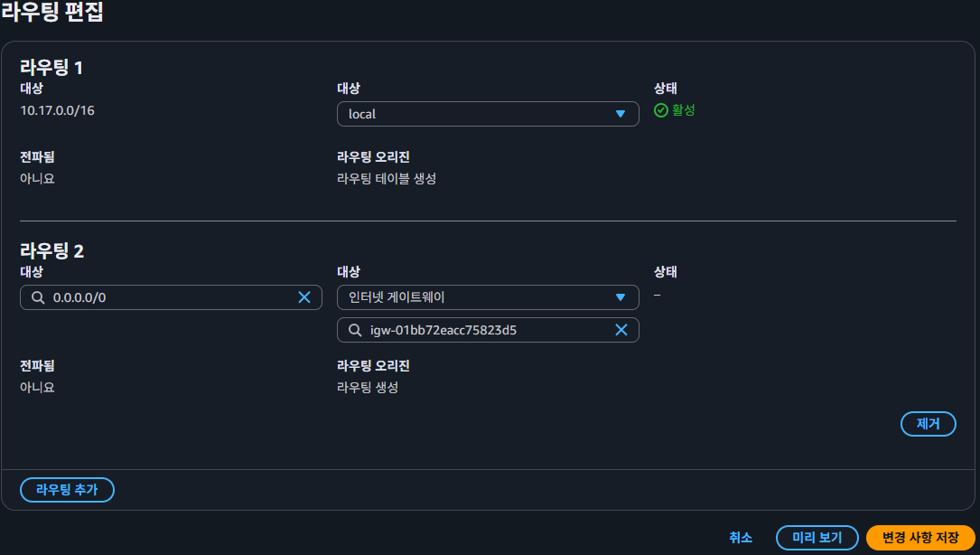Click the green 활성 status check icon
The image size is (980, 555).
661,110
